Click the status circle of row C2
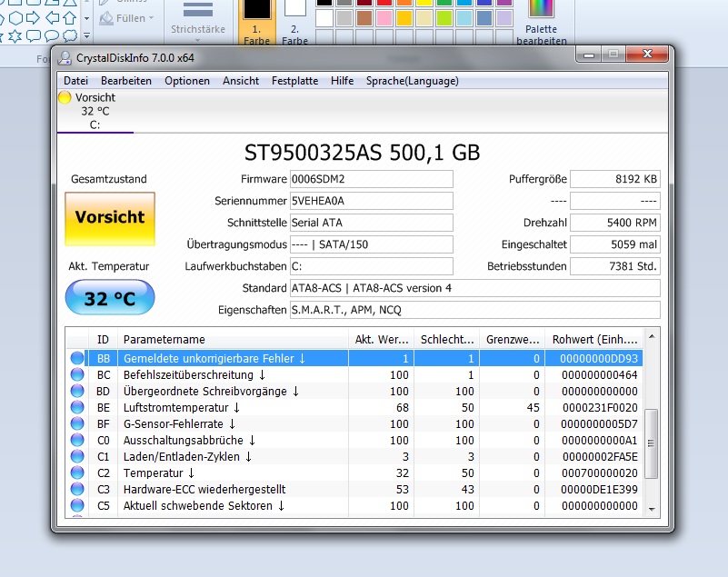The image size is (728, 577). tap(77, 473)
